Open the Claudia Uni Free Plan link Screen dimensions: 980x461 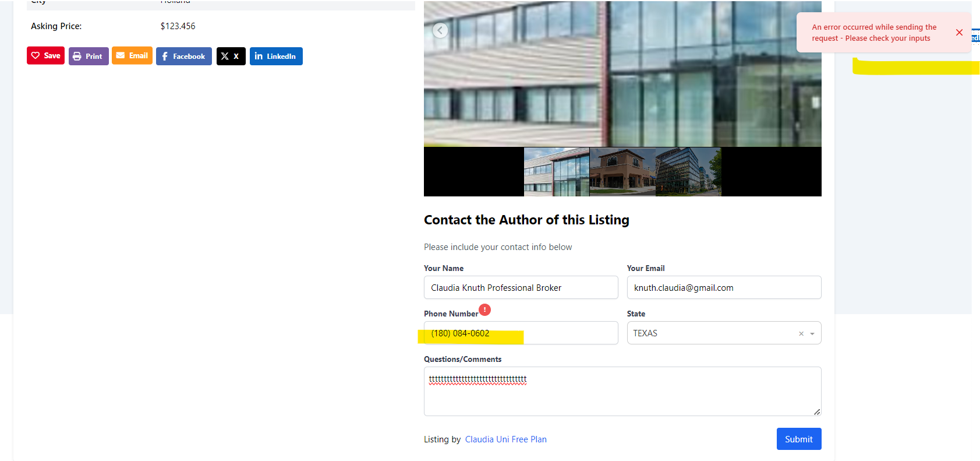pyautogui.click(x=505, y=439)
